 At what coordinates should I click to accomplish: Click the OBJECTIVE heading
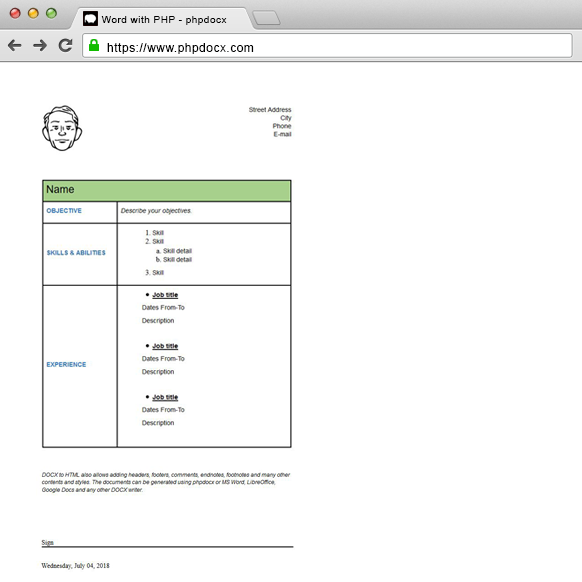pos(64,210)
